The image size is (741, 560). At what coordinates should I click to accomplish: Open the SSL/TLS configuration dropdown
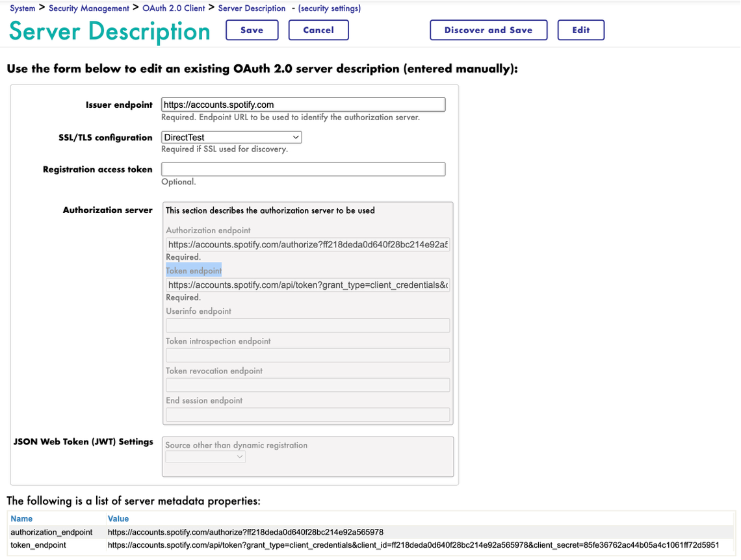[x=231, y=138]
